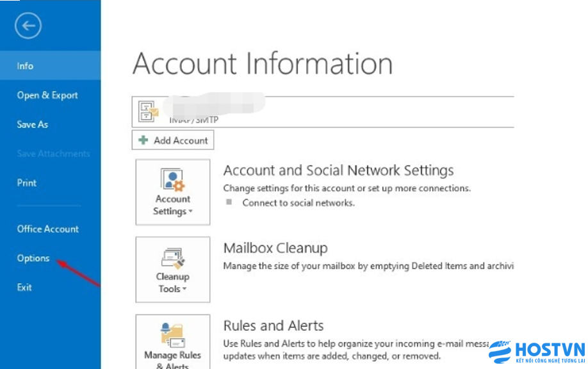
Task: Expand the Cleanup Tools dropdown arrow
Action: click(x=184, y=290)
